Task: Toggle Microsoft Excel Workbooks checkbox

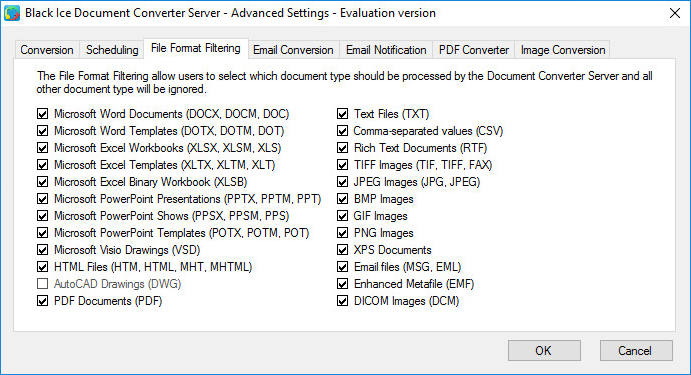Action: click(42, 148)
